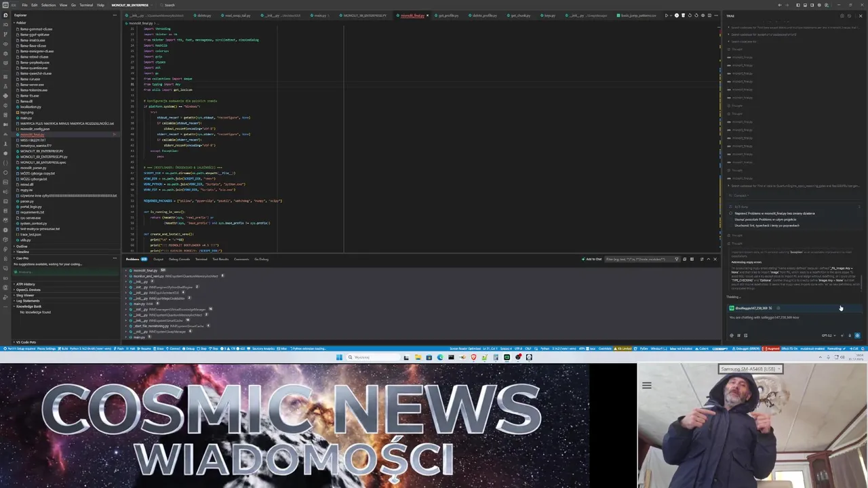The image size is (868, 488).
Task: Switch to the Output panel tab
Action: [158, 259]
